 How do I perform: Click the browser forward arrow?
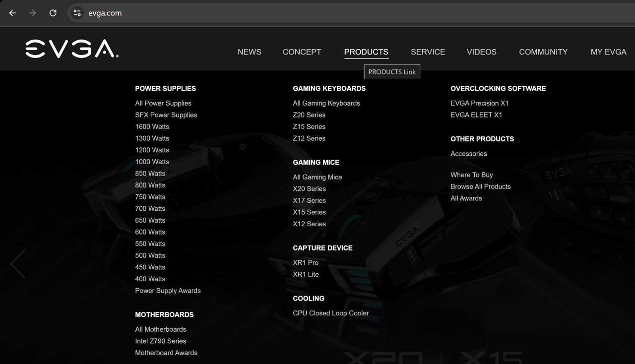click(x=33, y=13)
